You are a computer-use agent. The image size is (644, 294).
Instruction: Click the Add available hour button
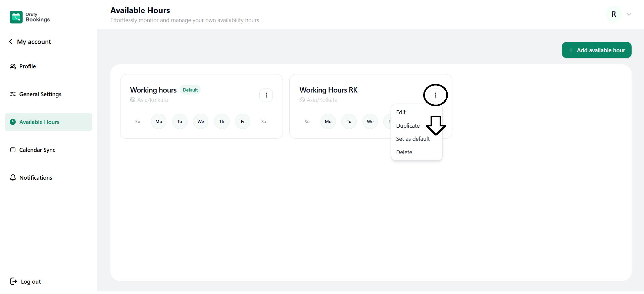point(596,50)
